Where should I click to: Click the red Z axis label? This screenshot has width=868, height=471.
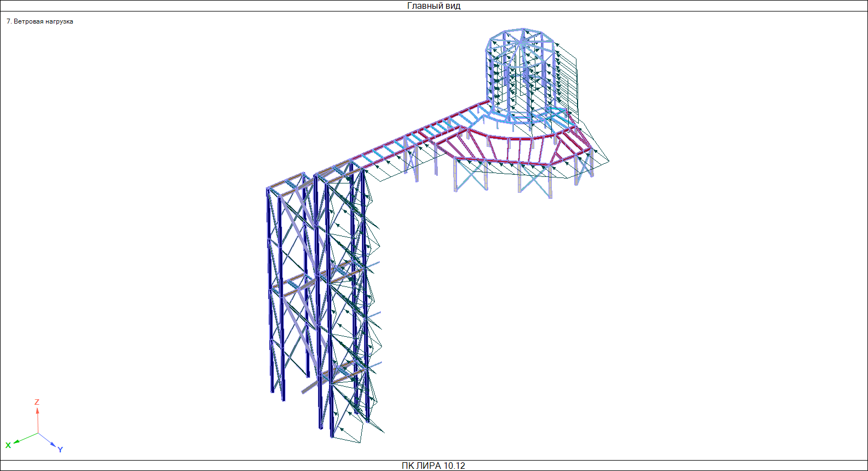coord(37,402)
